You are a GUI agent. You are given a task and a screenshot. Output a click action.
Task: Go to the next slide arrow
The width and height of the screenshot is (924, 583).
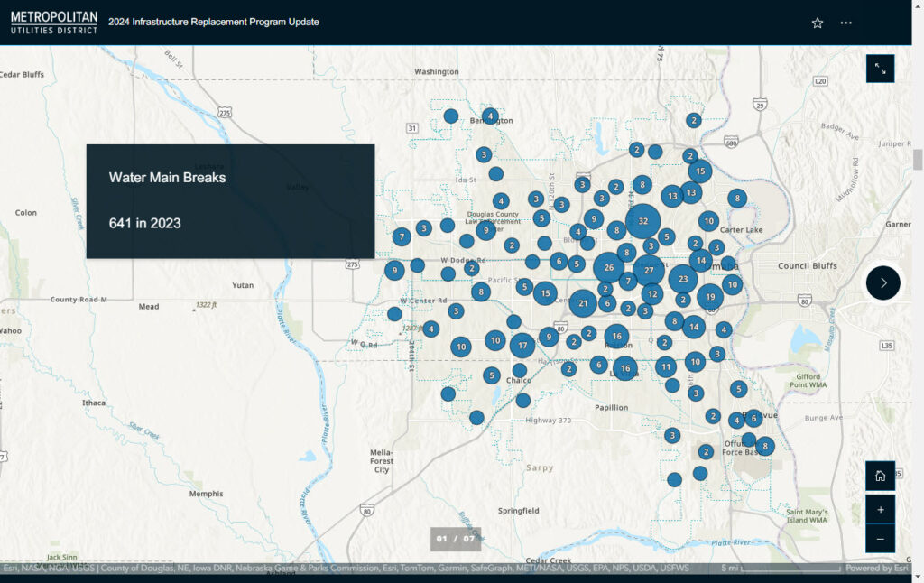pos(882,283)
